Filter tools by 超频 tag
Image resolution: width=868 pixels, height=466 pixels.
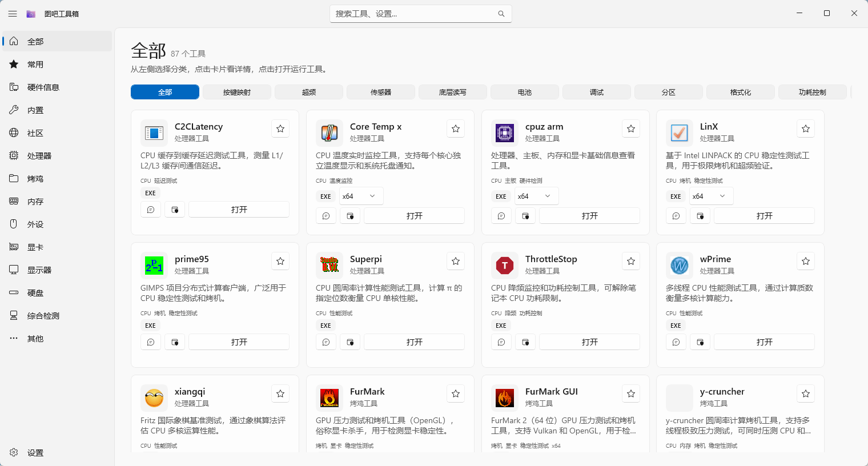(309, 92)
